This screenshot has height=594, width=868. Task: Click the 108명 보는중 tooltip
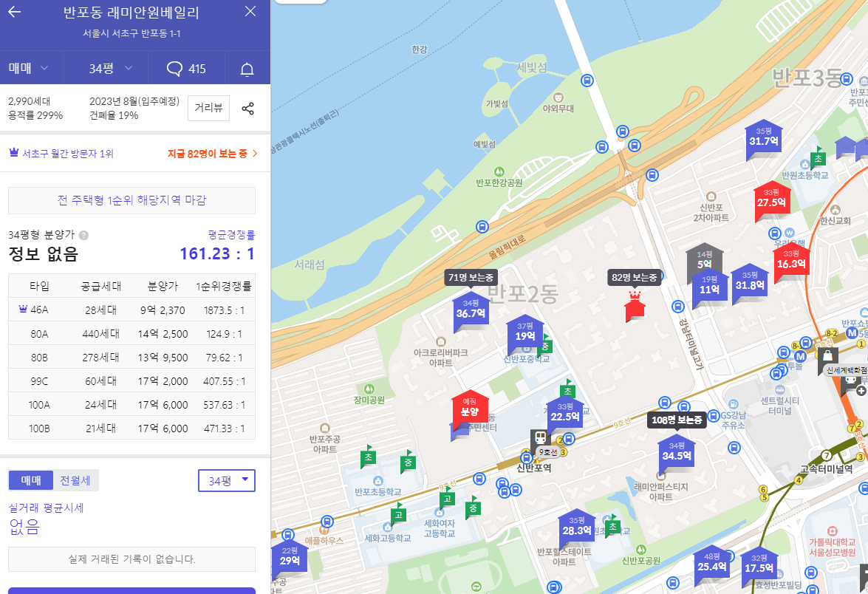677,420
